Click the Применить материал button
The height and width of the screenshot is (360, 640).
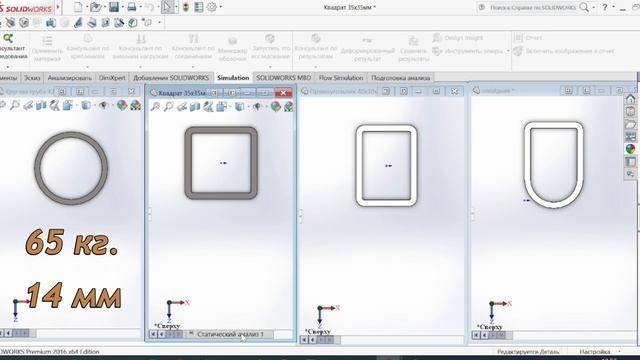pyautogui.click(x=47, y=49)
